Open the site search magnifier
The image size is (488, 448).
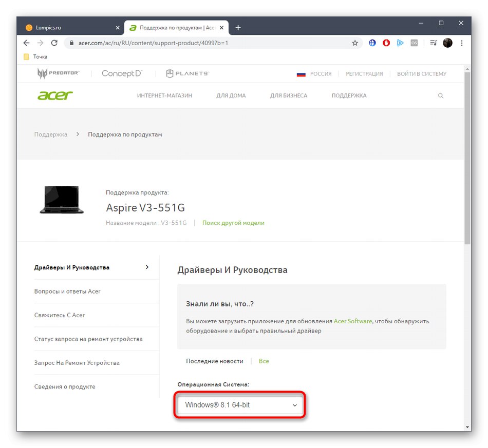[441, 96]
